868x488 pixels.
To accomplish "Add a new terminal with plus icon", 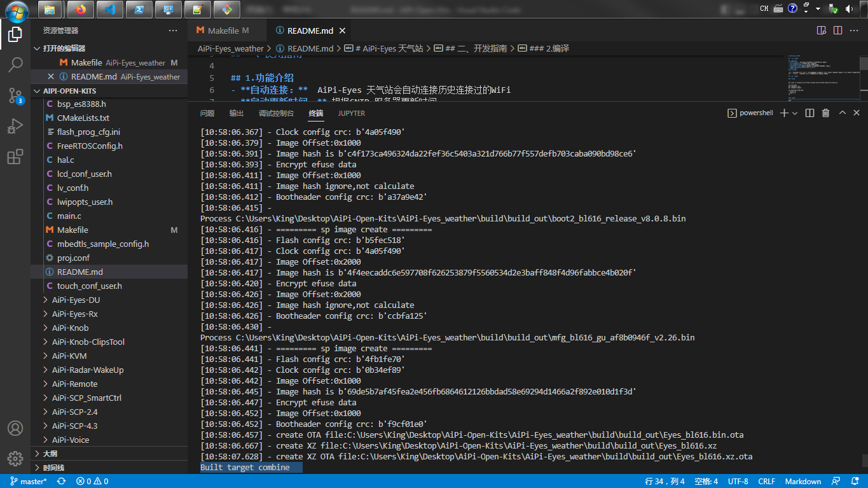I will coord(784,113).
